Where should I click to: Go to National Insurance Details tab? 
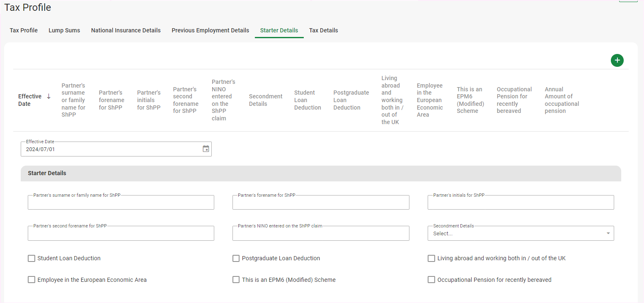coord(126,30)
